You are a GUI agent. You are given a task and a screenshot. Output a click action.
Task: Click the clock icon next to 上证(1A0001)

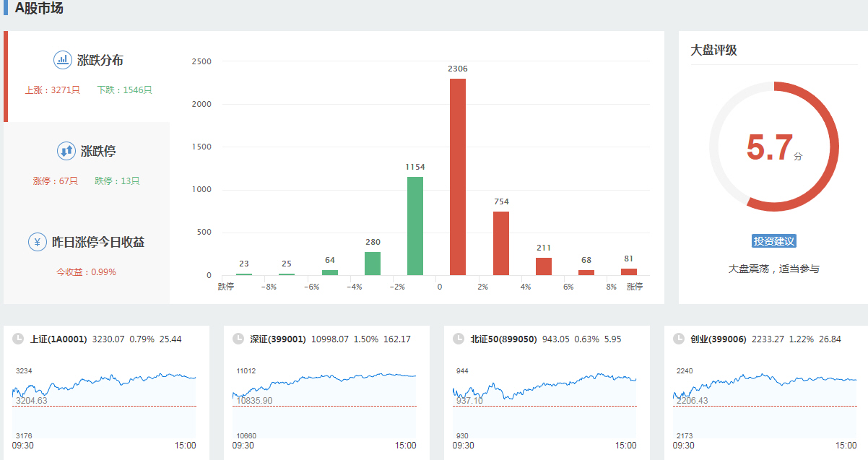[17, 339]
